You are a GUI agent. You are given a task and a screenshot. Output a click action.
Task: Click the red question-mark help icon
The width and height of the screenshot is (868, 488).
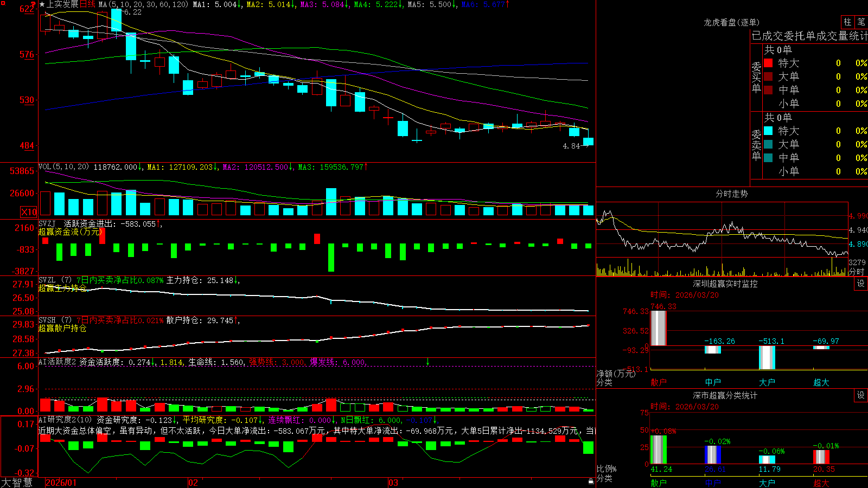[33, 5]
